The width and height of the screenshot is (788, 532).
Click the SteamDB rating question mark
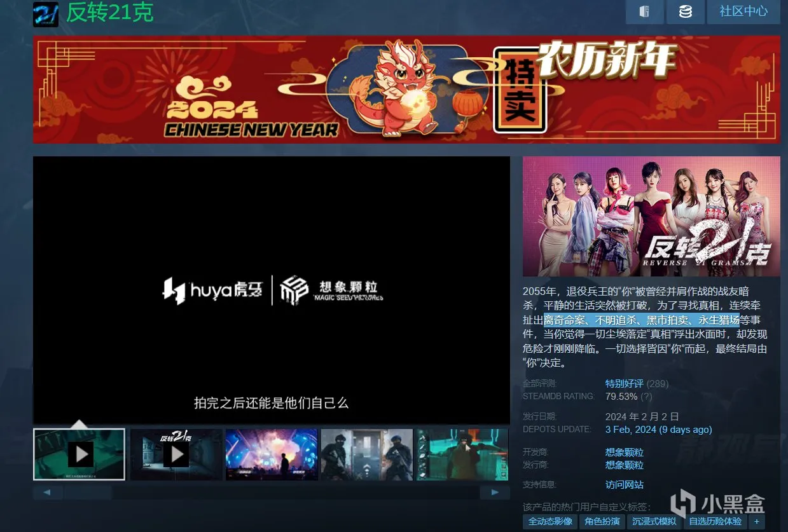[646, 396]
